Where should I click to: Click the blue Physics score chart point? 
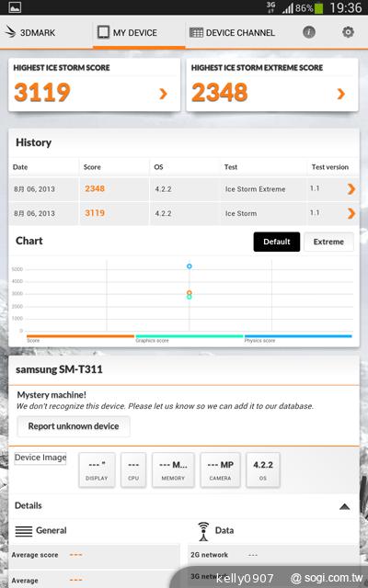[190, 266]
